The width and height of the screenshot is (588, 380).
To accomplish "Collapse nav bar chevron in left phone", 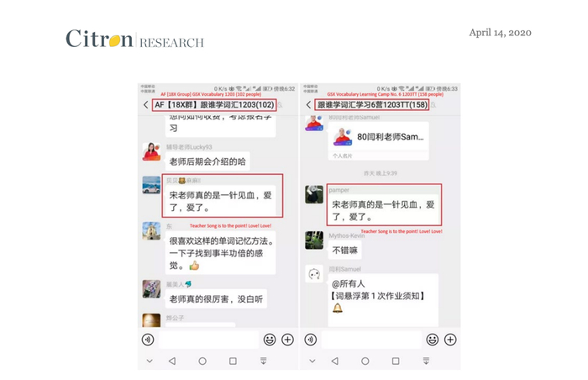I will coord(150,361).
